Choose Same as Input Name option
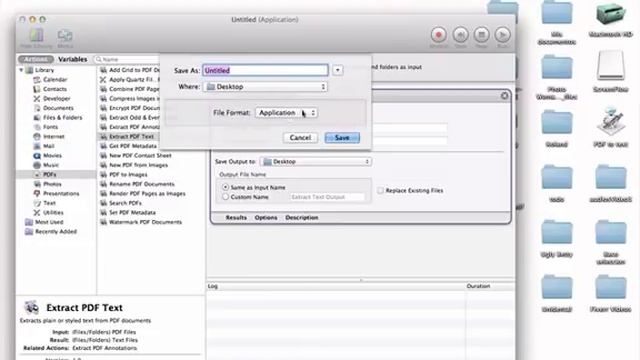Screen dimensions: 640x360 coord(225,187)
